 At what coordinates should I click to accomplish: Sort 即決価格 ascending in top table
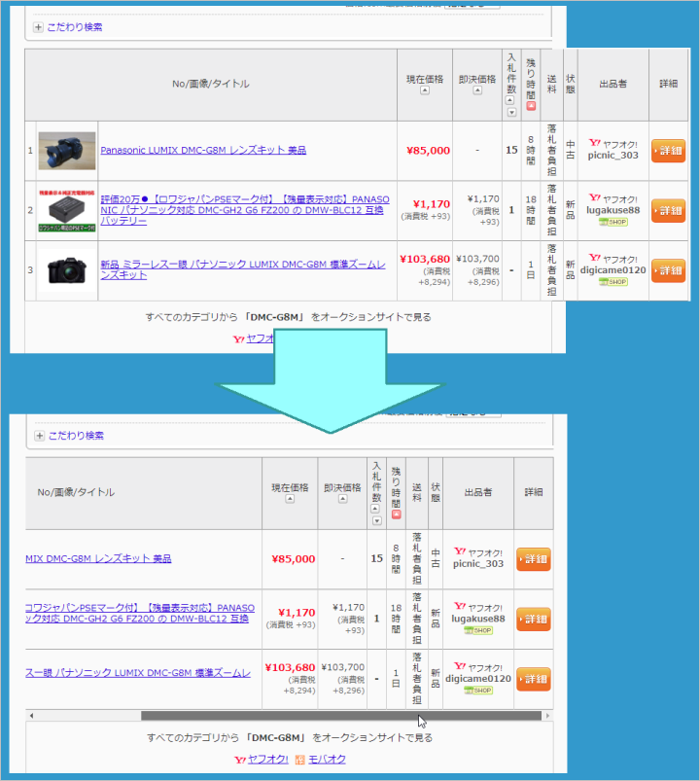tap(477, 90)
